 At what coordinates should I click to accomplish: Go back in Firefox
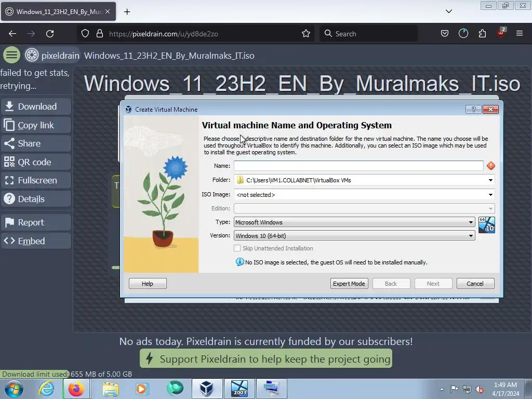tap(12, 34)
